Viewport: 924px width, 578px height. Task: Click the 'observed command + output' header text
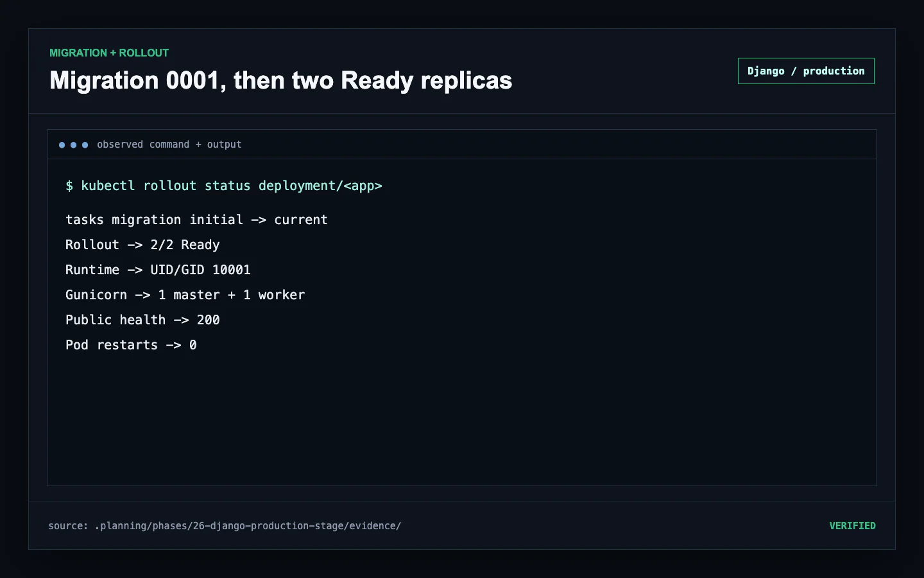pos(169,144)
